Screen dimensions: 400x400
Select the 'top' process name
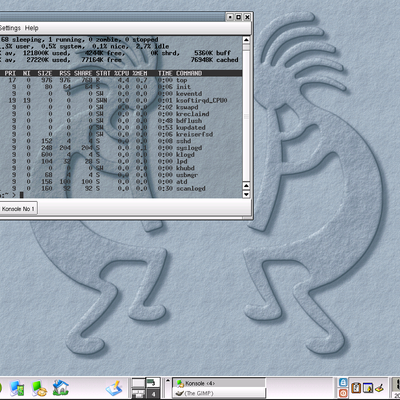[x=182, y=80]
